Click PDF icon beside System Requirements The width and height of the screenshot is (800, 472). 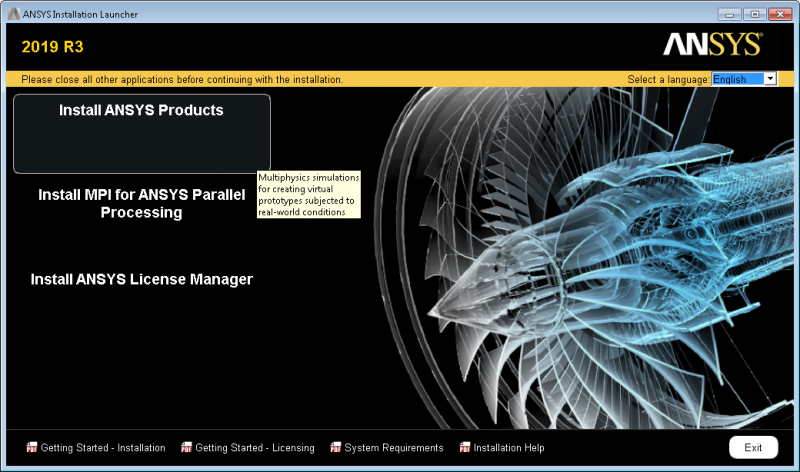point(335,448)
